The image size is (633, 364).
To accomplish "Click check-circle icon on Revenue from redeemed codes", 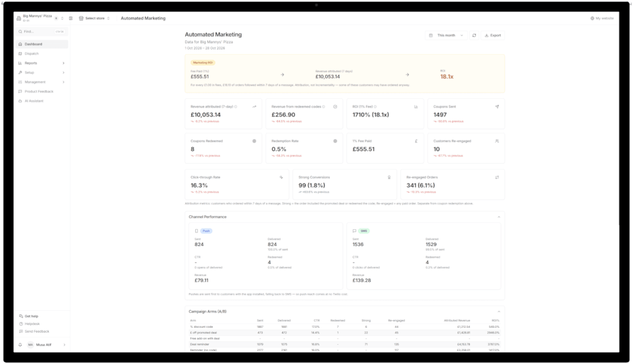I will pos(335,107).
